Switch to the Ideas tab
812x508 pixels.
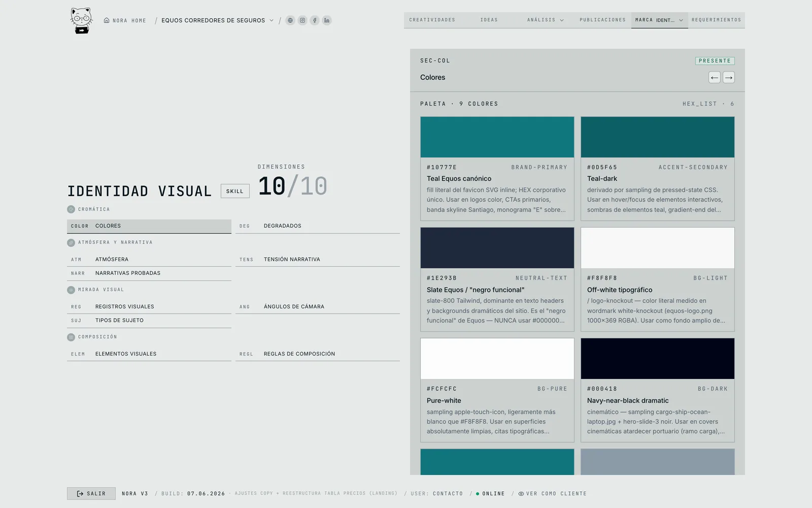point(489,20)
